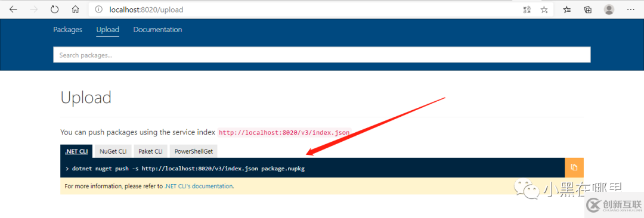The width and height of the screenshot is (644, 218).
Task: Open the favorites list icon
Action: tap(567, 10)
